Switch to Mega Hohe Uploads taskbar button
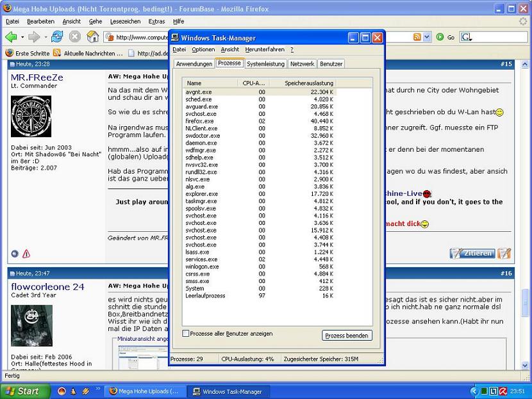 tap(145, 391)
